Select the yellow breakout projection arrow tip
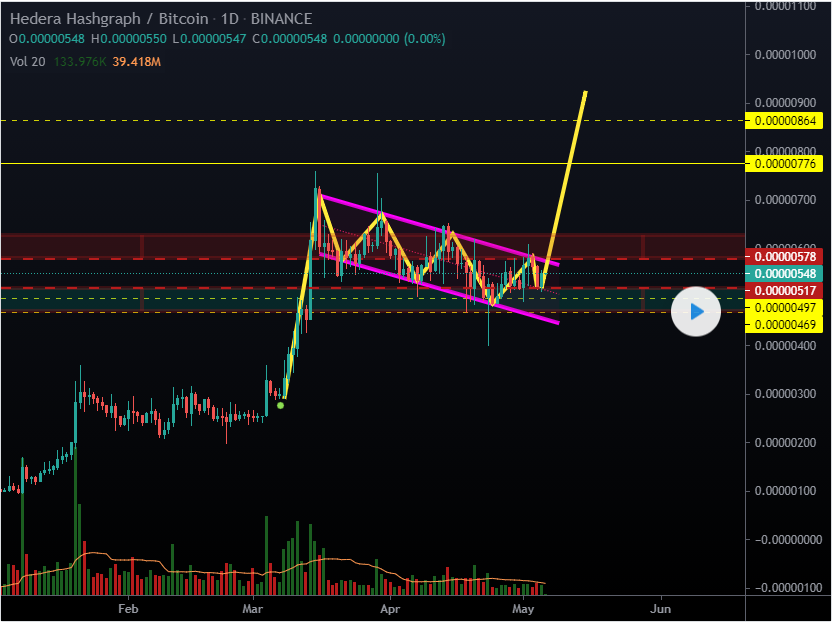The image size is (832, 622). tap(585, 93)
